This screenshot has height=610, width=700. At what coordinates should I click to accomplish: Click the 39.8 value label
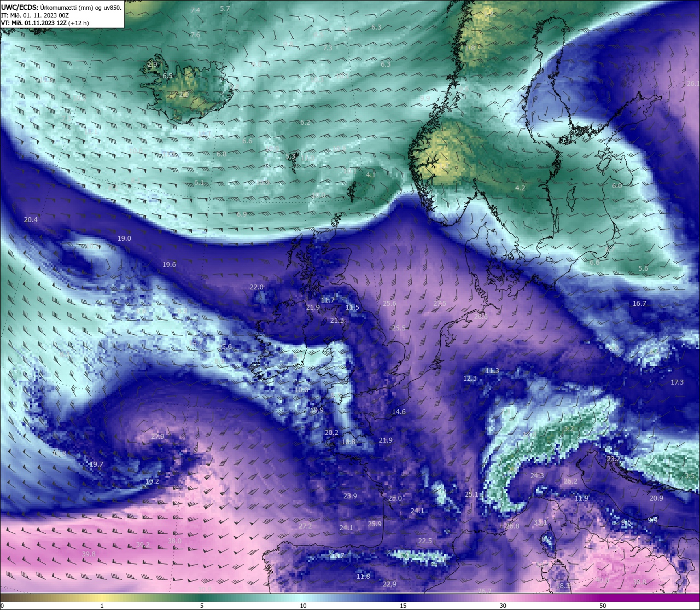pos(89,554)
